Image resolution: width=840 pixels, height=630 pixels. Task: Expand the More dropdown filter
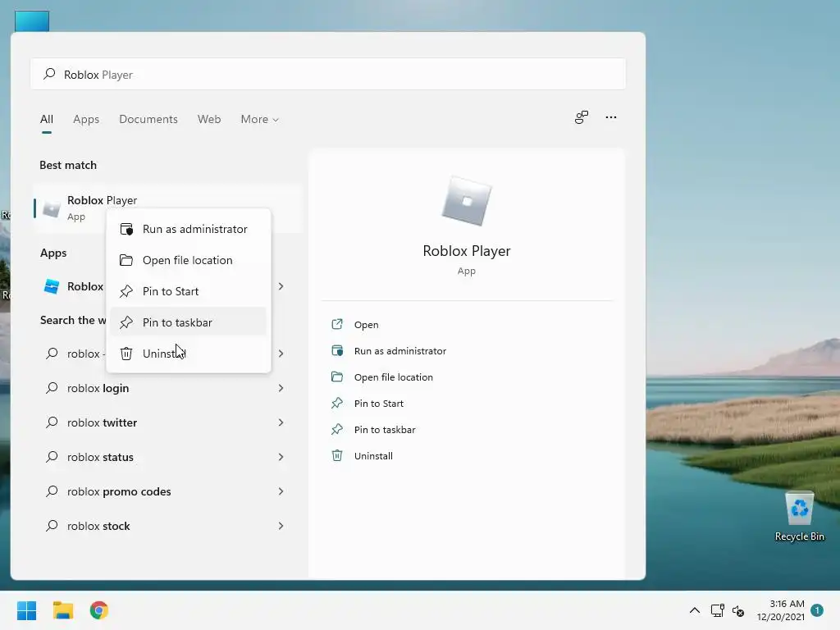click(260, 119)
